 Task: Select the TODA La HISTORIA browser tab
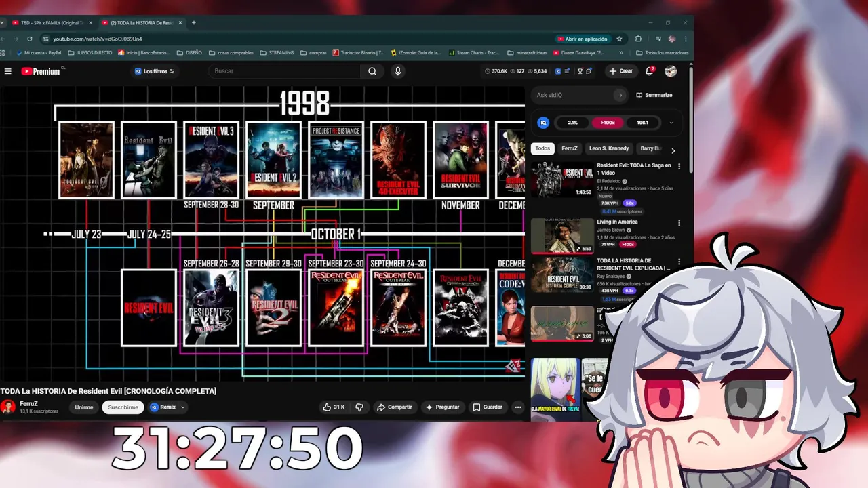[142, 22]
